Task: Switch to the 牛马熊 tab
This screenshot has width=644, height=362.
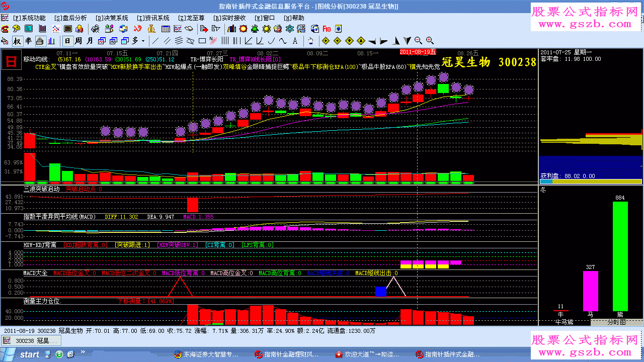Action: [564, 322]
